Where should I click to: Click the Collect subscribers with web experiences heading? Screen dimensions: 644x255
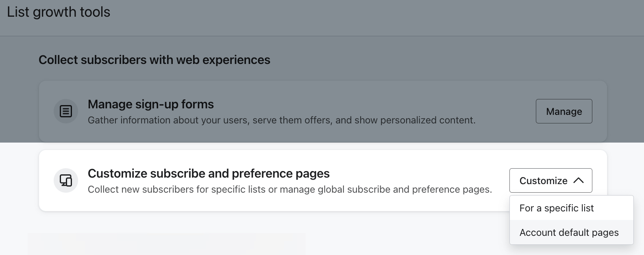pyautogui.click(x=154, y=59)
